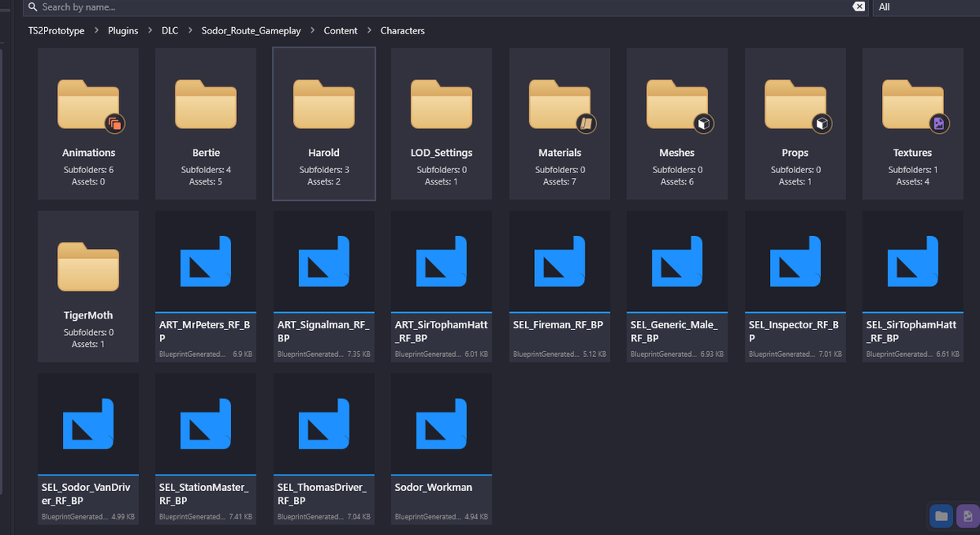Screen dimensions: 980x535
Task: Open the All filter dropdown
Action: tap(925, 7)
